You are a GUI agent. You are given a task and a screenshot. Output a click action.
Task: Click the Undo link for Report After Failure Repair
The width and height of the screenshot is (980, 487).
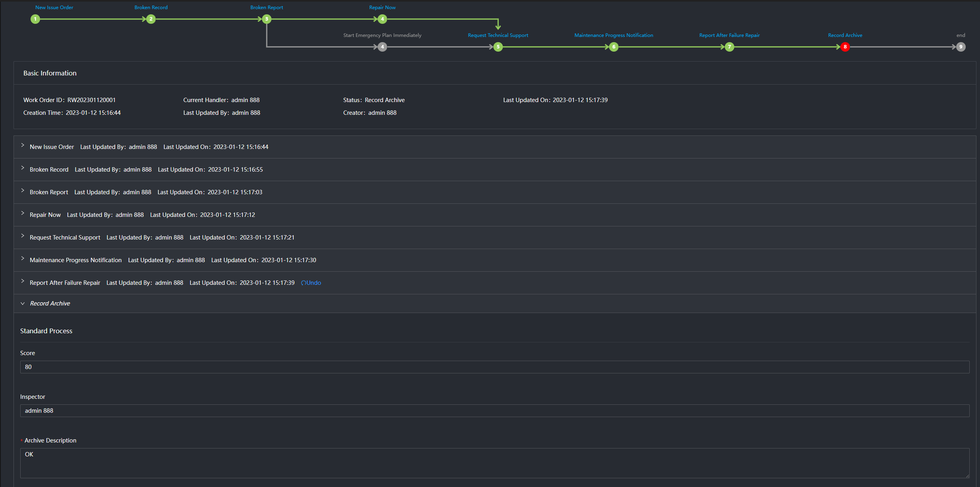pos(311,282)
